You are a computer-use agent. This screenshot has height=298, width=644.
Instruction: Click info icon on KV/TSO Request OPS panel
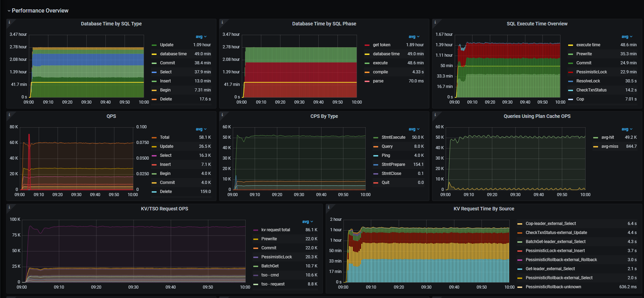[x=9, y=207]
